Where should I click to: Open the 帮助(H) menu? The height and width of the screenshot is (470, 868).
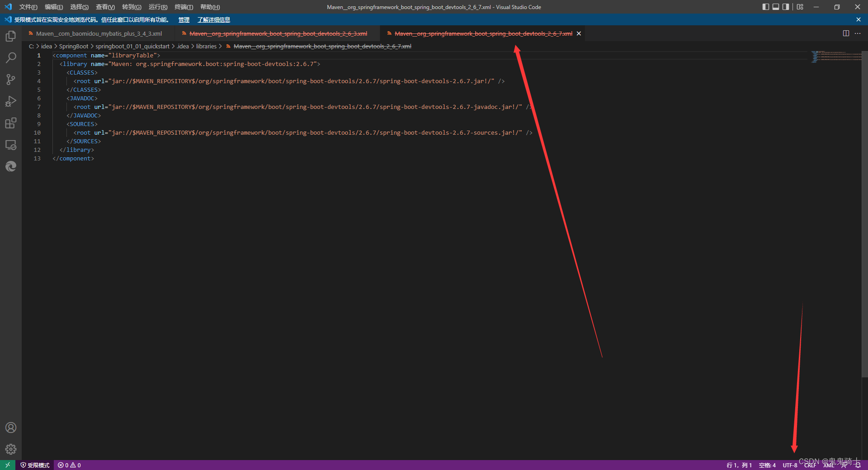pyautogui.click(x=210, y=7)
